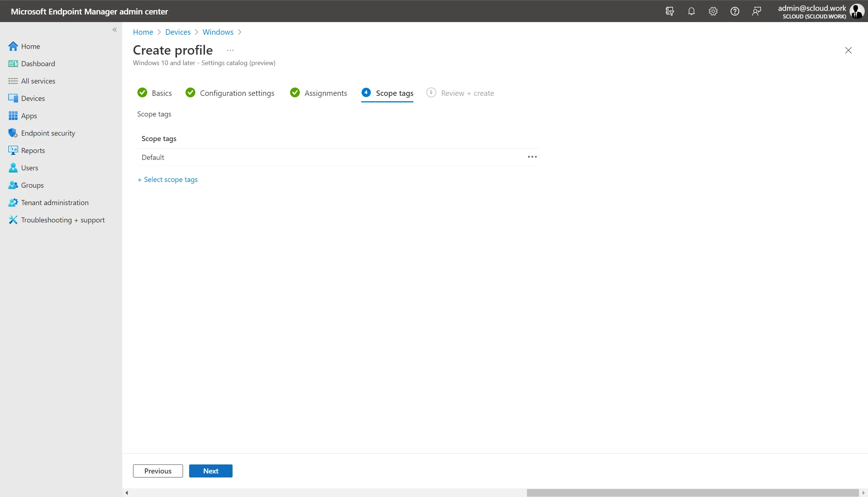Screen dimensions: 868x497
Task: Open Home from the sidebar menu
Action: pyautogui.click(x=30, y=46)
